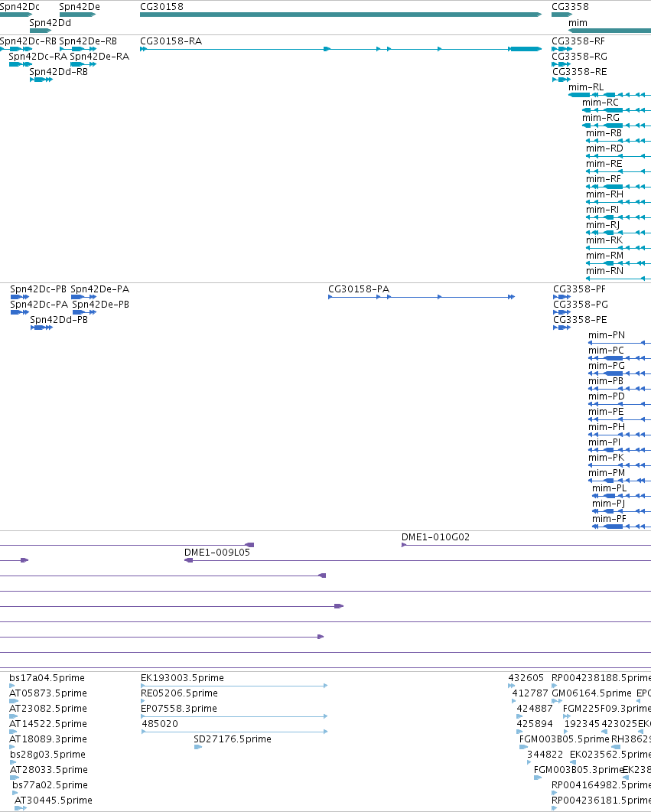
Task: Click the CG3358-RG transcript label
Action: pos(580,57)
